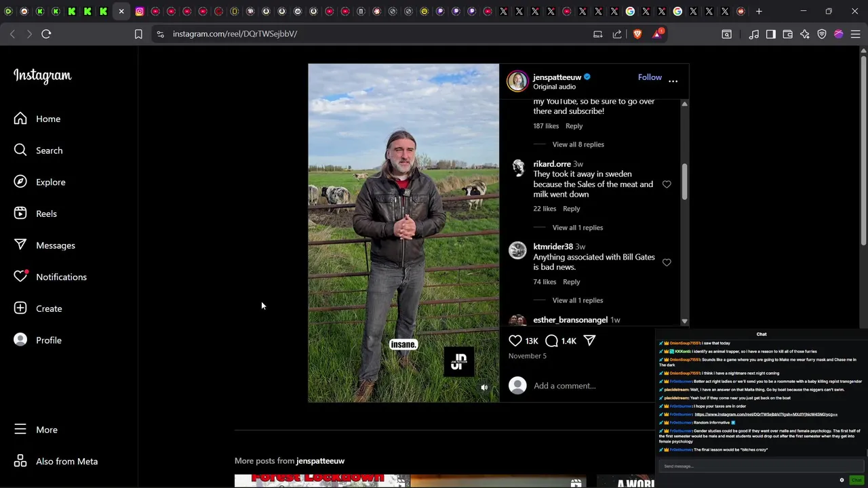This screenshot has width=868, height=488.
Task: Expand View all 8 replies
Action: click(578, 144)
